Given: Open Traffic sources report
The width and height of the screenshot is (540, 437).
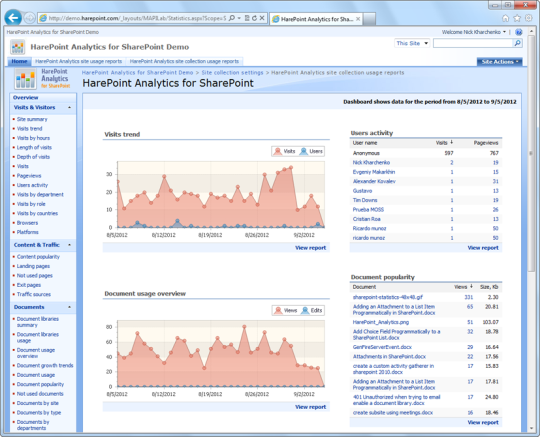Looking at the screenshot, I should click(34, 294).
